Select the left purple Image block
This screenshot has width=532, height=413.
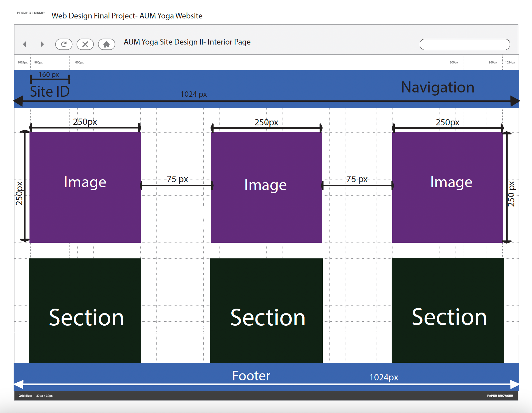coord(85,187)
